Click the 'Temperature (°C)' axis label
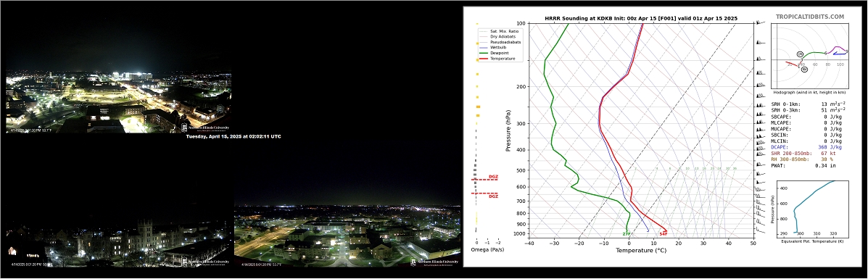Screen dimensions: 868x279 tap(641, 250)
